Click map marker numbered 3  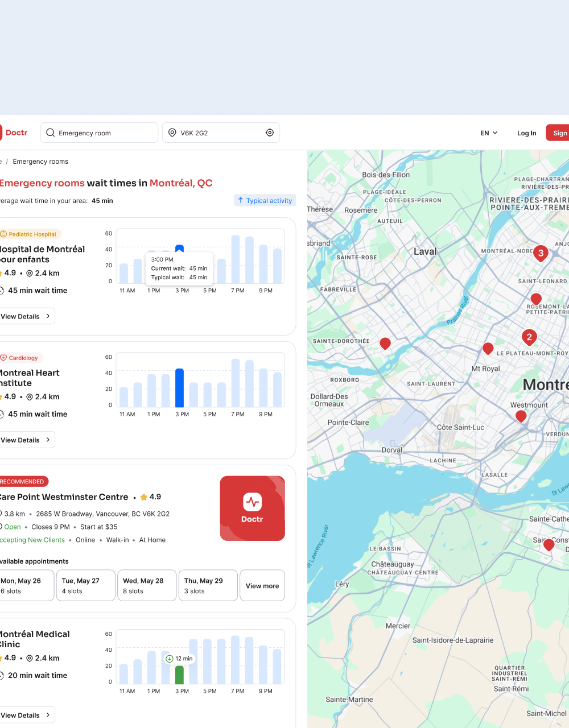(x=541, y=253)
